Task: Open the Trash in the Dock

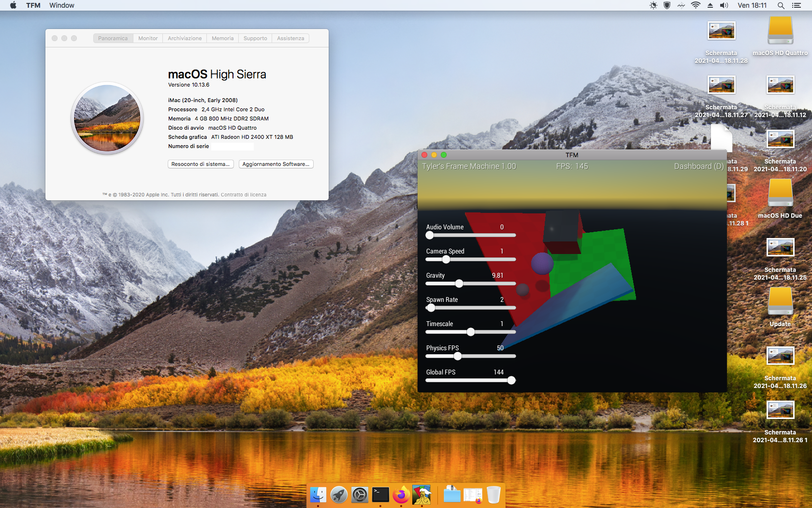Action: point(493,495)
